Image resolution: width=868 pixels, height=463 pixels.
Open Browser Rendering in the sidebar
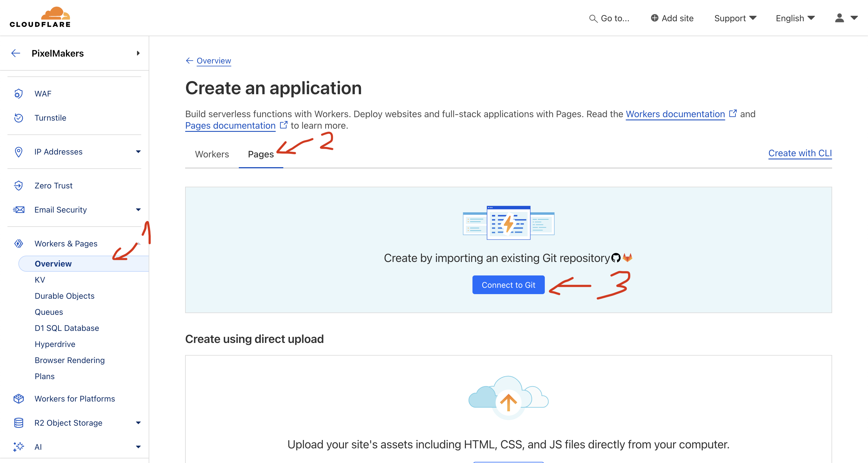pos(70,360)
